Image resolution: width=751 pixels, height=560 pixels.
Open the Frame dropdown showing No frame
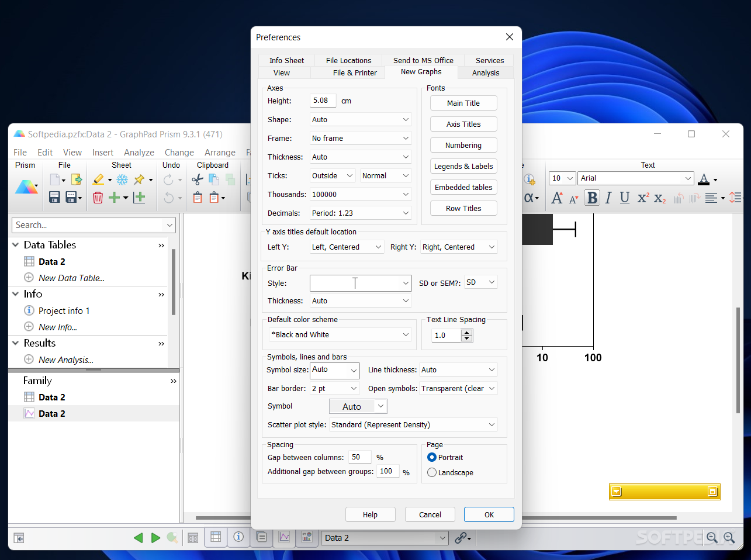(361, 138)
